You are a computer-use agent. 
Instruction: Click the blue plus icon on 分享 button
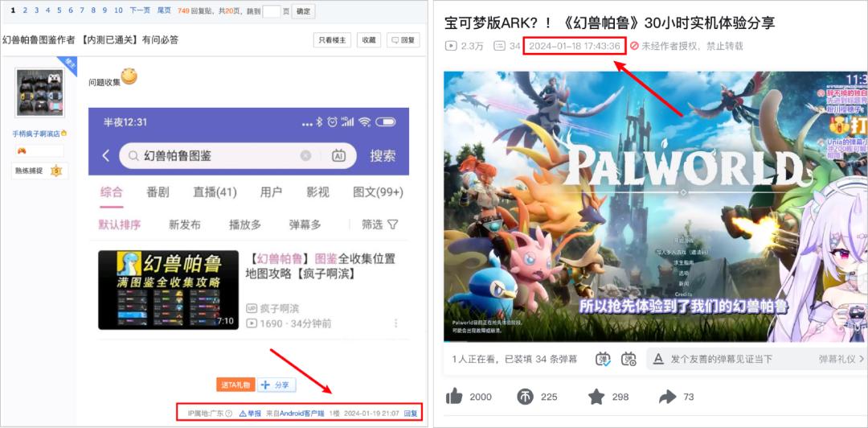point(264,385)
